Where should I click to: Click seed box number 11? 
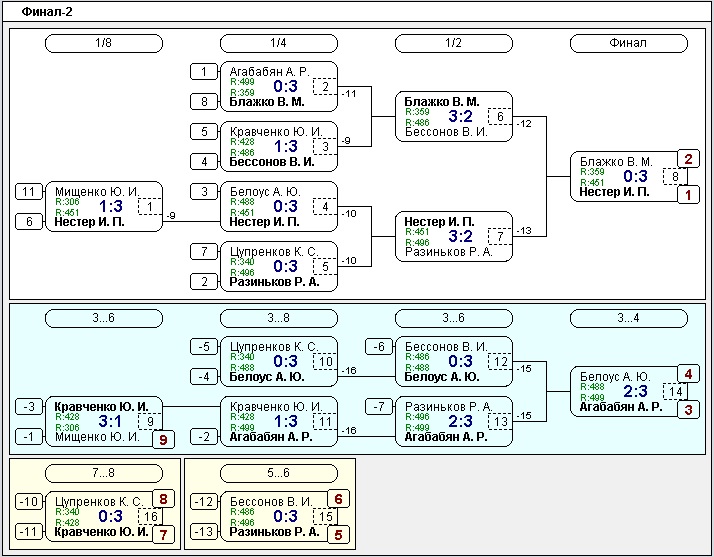(29, 192)
